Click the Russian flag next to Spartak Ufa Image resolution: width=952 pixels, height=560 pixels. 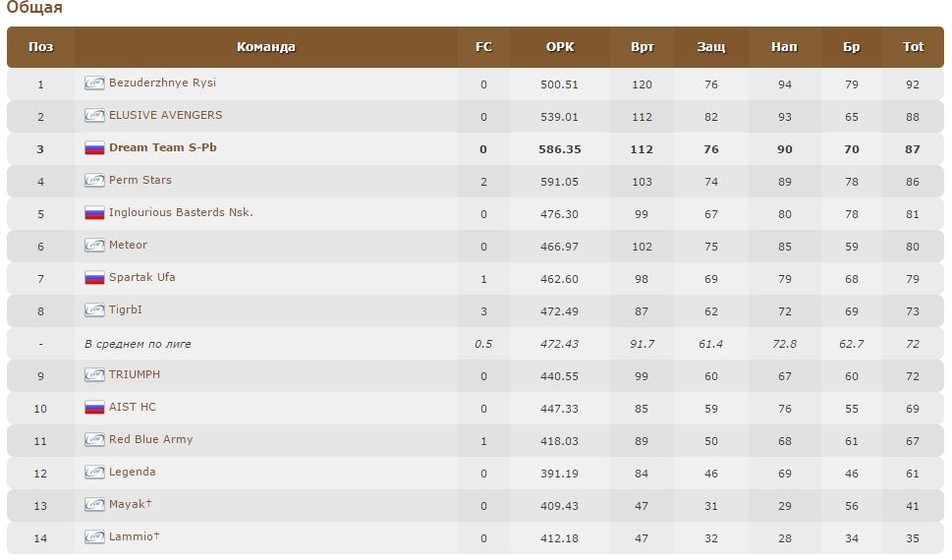(x=94, y=278)
